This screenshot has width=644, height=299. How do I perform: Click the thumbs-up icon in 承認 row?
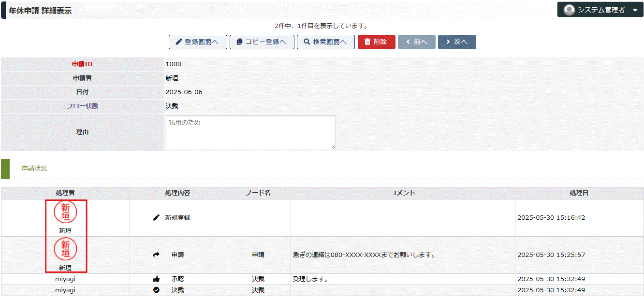coord(156,279)
